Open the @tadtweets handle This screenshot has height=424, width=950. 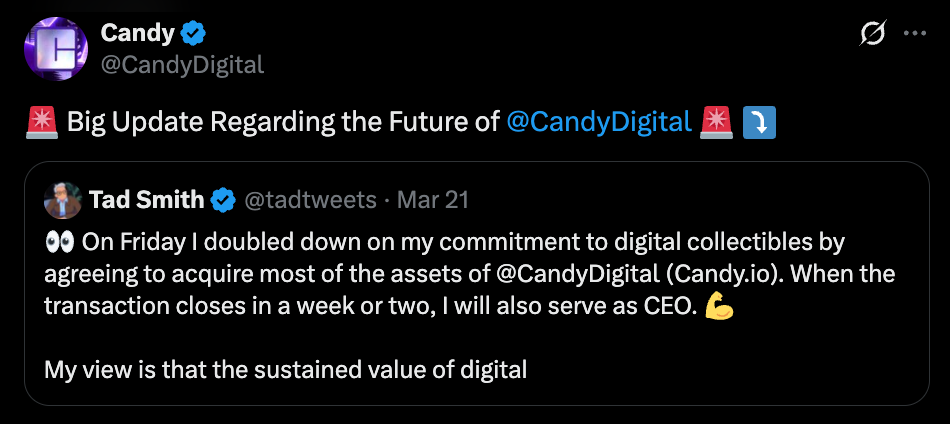point(310,200)
